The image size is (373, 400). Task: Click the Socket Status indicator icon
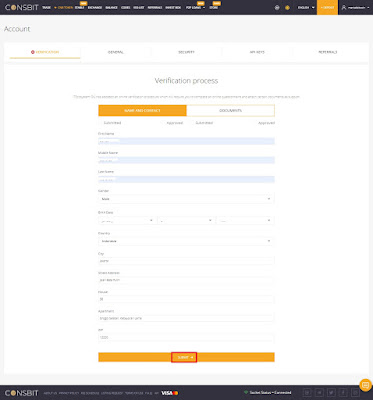(x=246, y=393)
